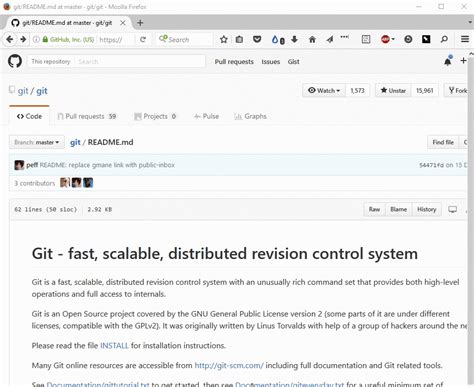The height and width of the screenshot is (387, 474).
Task: Click the water drop extension icon
Action: pyautogui.click(x=275, y=39)
